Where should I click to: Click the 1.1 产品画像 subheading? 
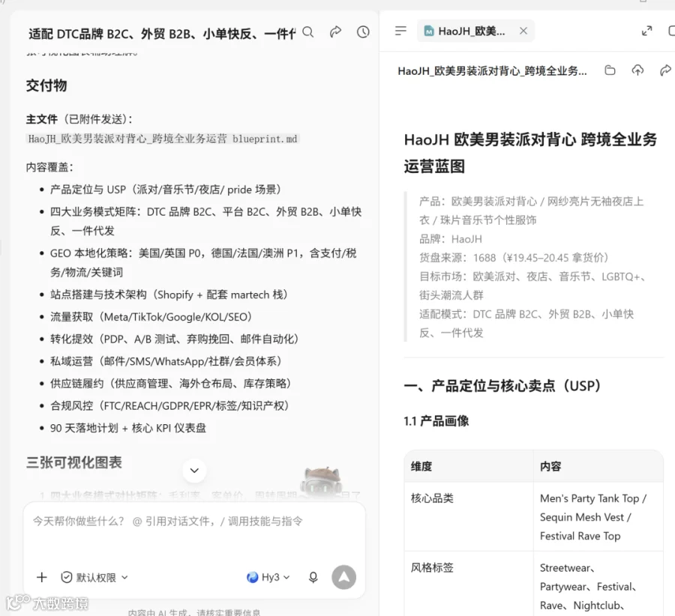[436, 420]
